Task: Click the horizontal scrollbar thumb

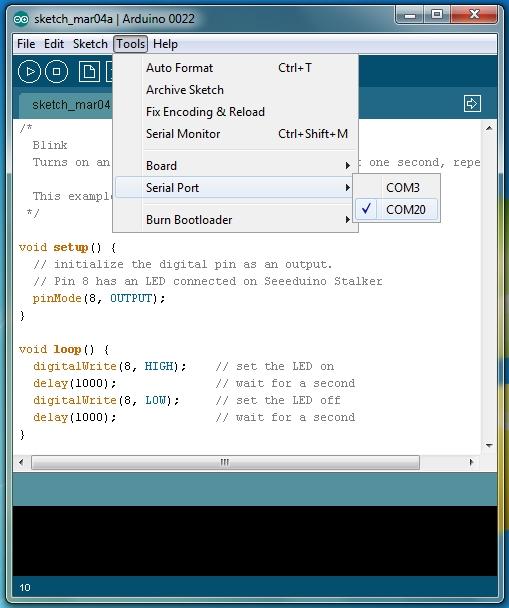Action: click(225, 462)
